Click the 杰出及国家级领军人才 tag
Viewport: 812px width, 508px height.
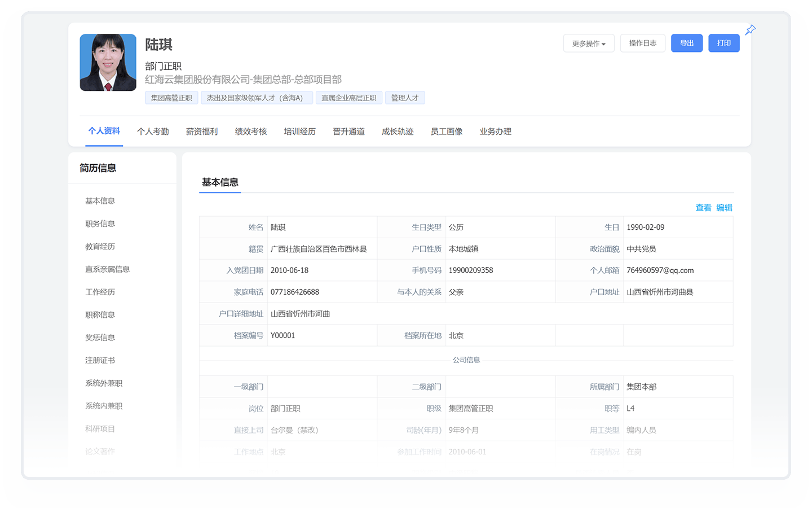[257, 98]
